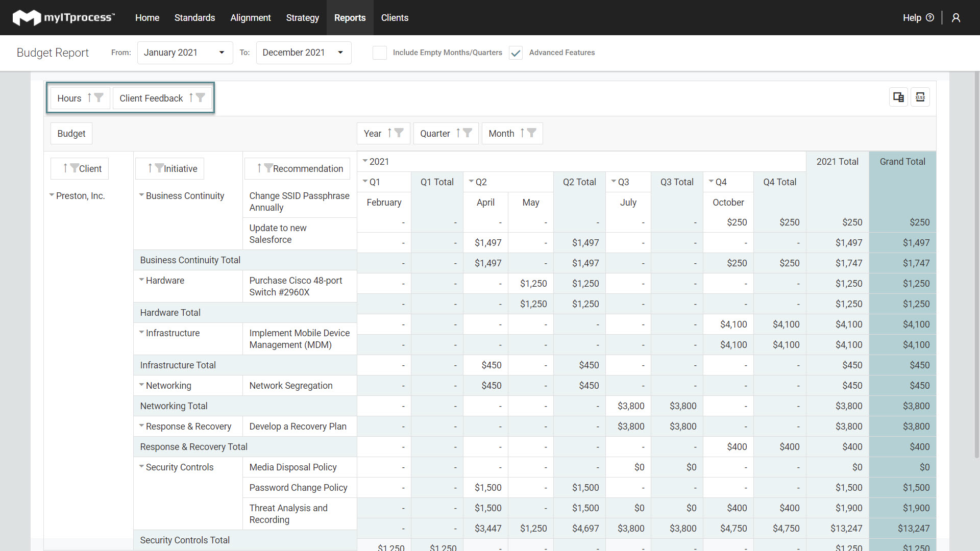
Task: Click the 2021 Total column header
Action: coord(837,162)
